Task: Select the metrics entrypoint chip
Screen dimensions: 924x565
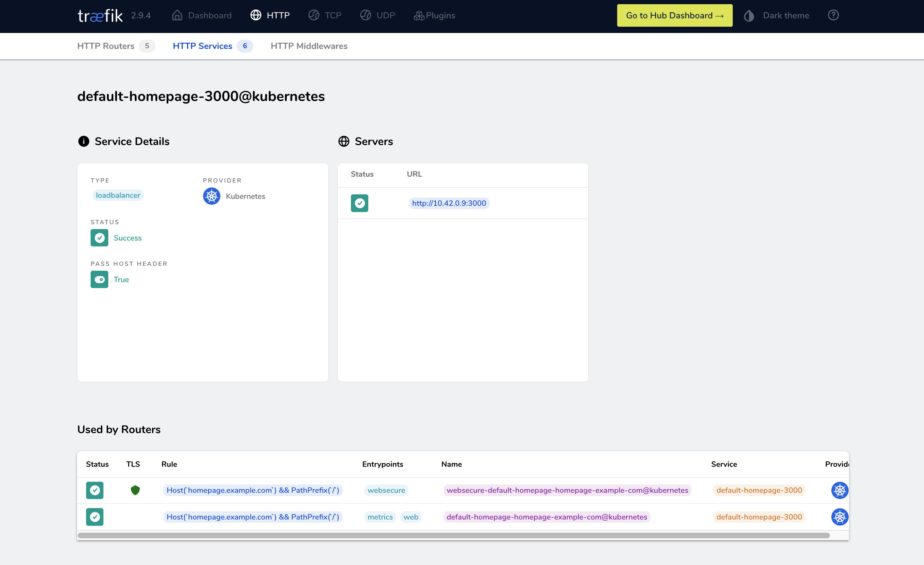Action: click(x=380, y=517)
